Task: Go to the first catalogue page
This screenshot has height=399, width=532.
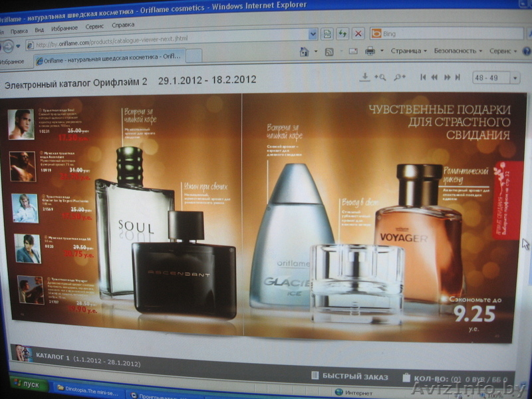Action: (422, 78)
